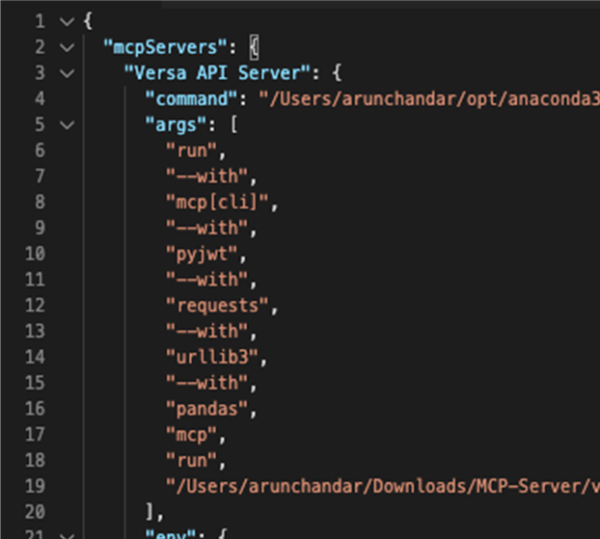
Task: Click line number 12 in the gutter
Action: pyautogui.click(x=36, y=306)
